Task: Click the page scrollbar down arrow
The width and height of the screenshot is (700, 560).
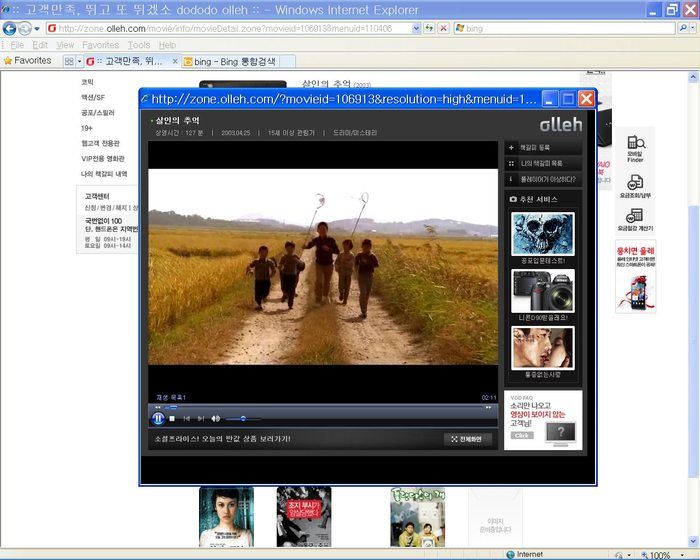Action: (x=693, y=542)
